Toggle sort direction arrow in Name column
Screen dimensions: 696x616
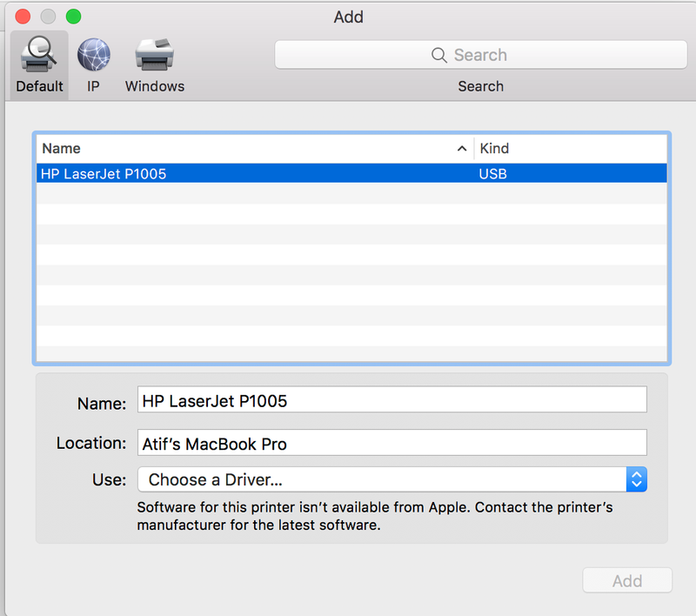(462, 149)
